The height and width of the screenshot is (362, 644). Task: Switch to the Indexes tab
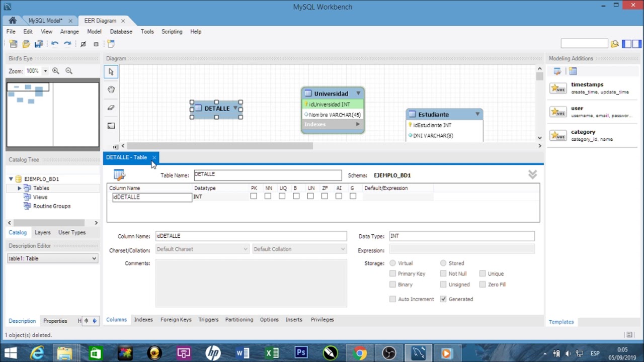click(143, 320)
